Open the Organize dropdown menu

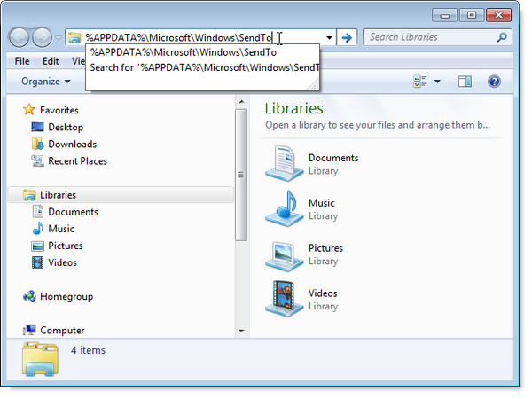[x=46, y=82]
